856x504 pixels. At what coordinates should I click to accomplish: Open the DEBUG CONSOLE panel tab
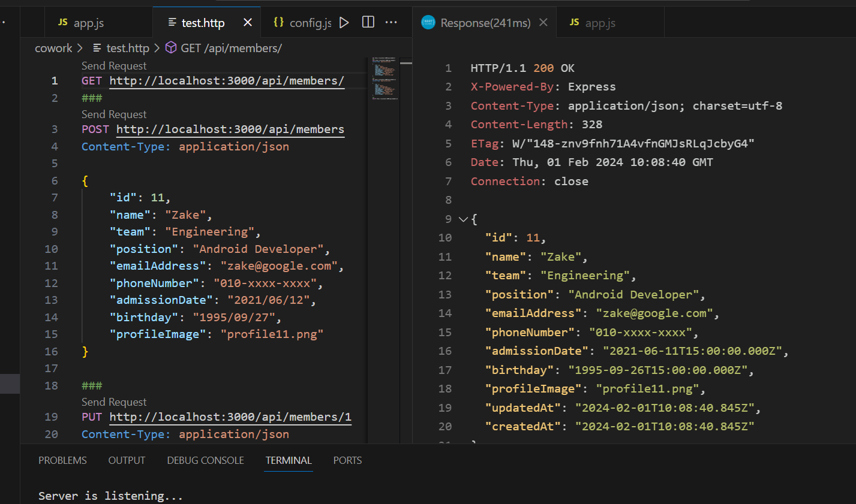[205, 460]
